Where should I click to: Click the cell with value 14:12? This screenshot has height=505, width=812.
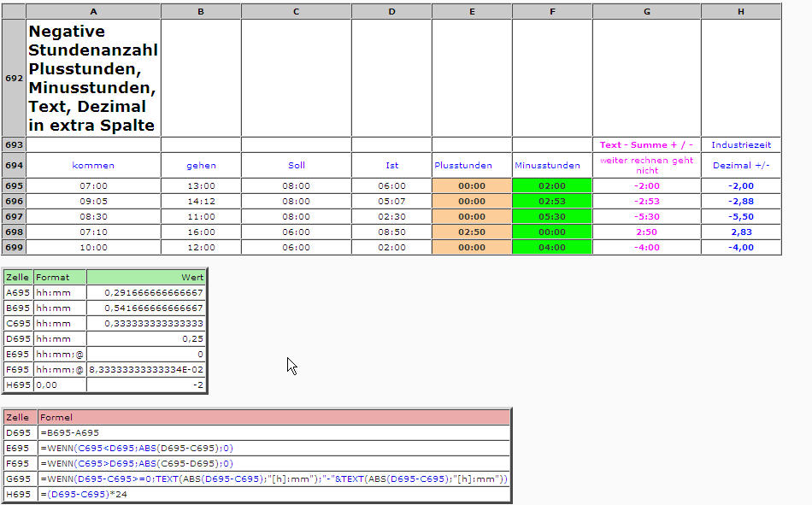[200, 201]
